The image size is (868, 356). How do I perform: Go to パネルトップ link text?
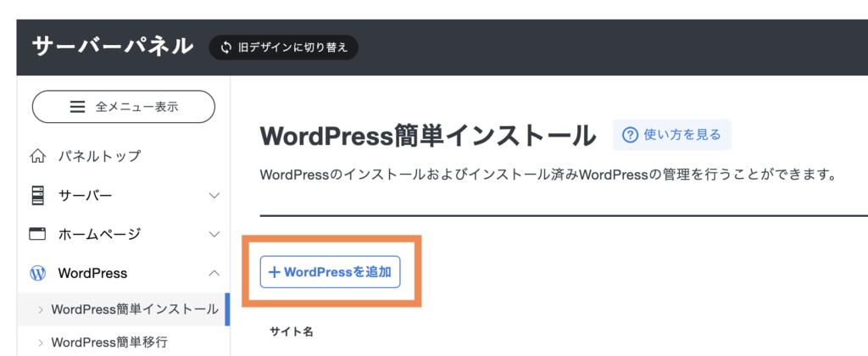click(99, 156)
